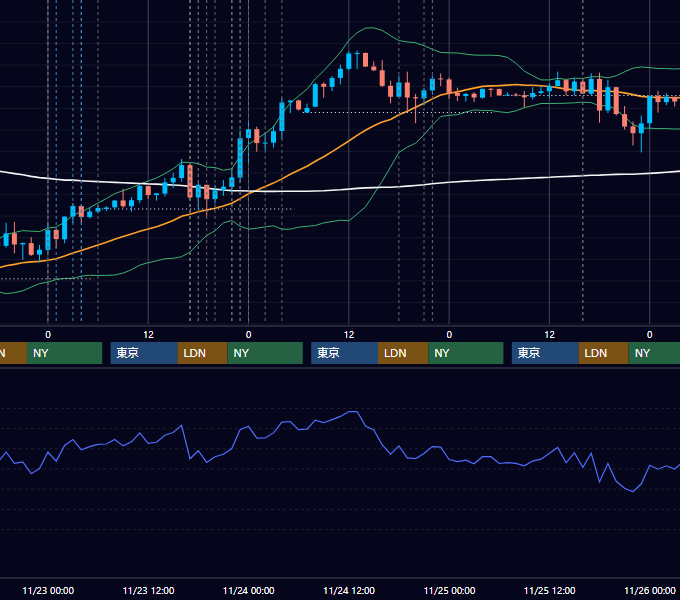Select the first 東京 session block on 11/23
The width and height of the screenshot is (680, 600).
[144, 353]
